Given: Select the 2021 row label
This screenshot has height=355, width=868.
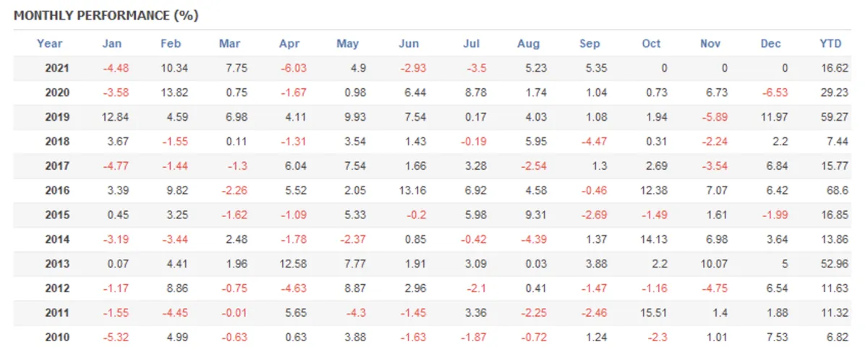Looking at the screenshot, I should pyautogui.click(x=57, y=69).
